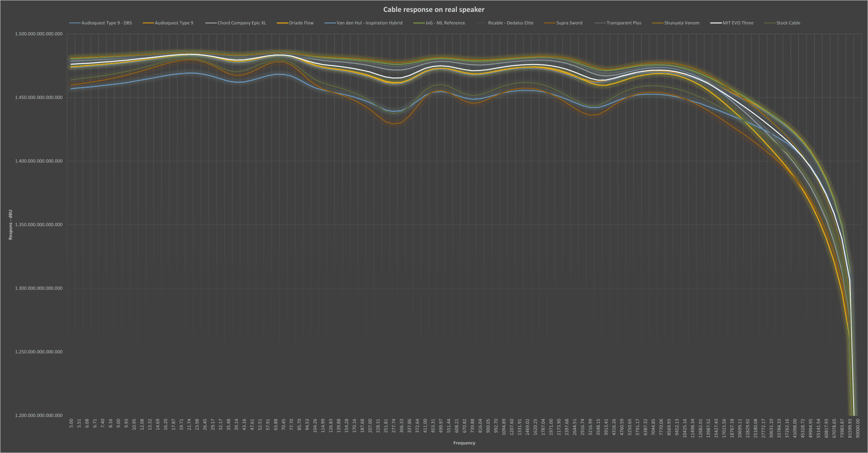Viewport: 868px width, 453px height.
Task: Click the 'Stock Cable' legend entry
Action: pyautogui.click(x=782, y=23)
